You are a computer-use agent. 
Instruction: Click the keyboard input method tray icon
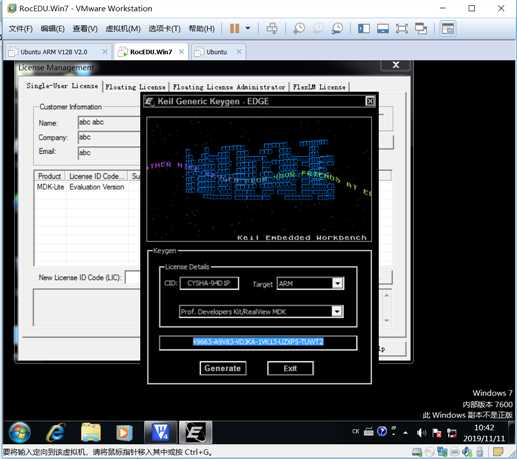click(369, 432)
